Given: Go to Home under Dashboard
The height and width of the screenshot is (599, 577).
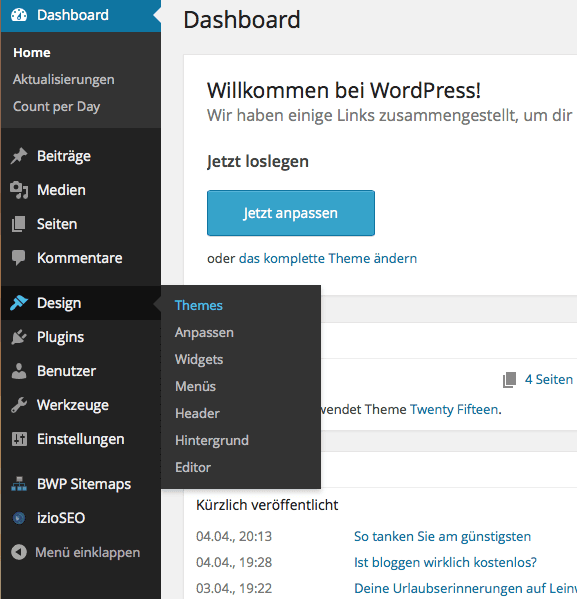Looking at the screenshot, I should pyautogui.click(x=32, y=53).
